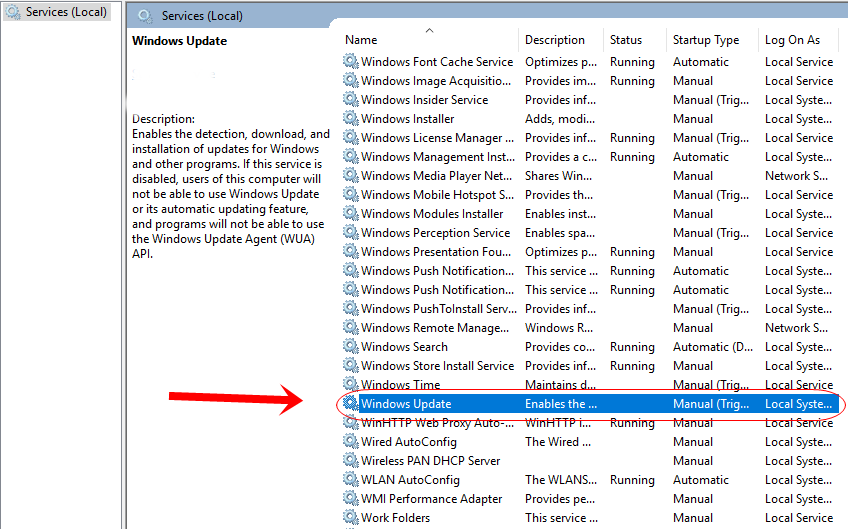
Task: Select the highlighted Windows Update service name
Action: click(406, 404)
